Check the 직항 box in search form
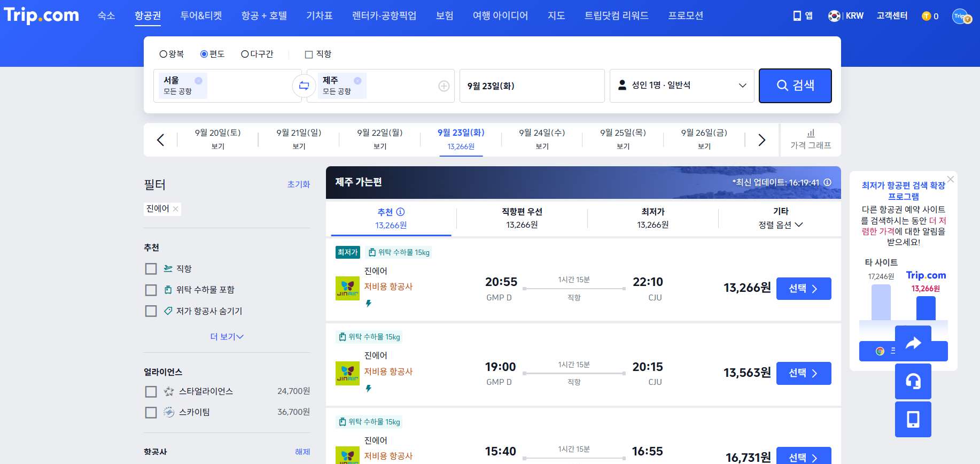The width and height of the screenshot is (980, 464). click(x=309, y=54)
